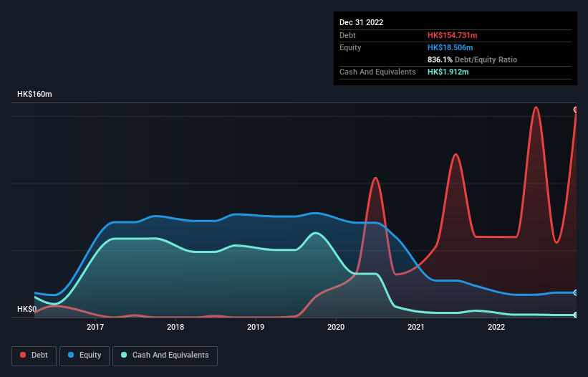Screen dimensions: 588x377
Task: Click the 2019 x-axis label
Action: (256, 327)
